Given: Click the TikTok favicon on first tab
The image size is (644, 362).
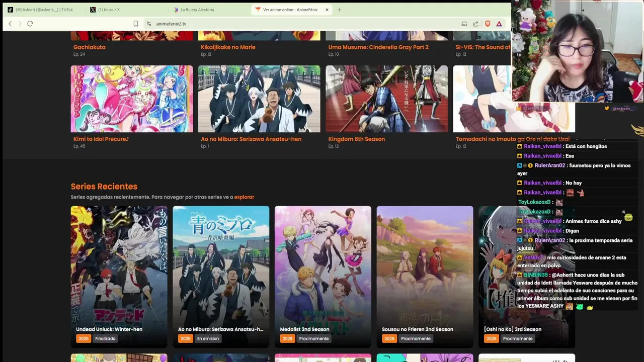Looking at the screenshot, I should [10, 10].
